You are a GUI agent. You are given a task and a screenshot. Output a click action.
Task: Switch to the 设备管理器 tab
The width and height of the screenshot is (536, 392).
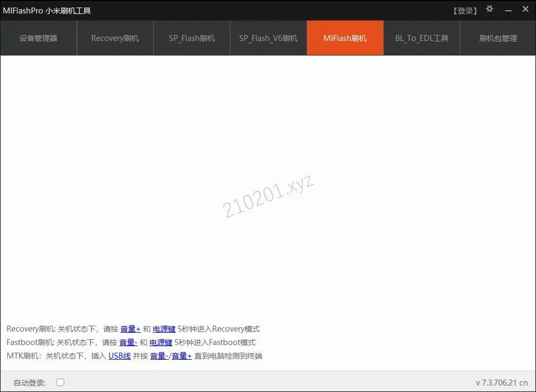pyautogui.click(x=39, y=38)
